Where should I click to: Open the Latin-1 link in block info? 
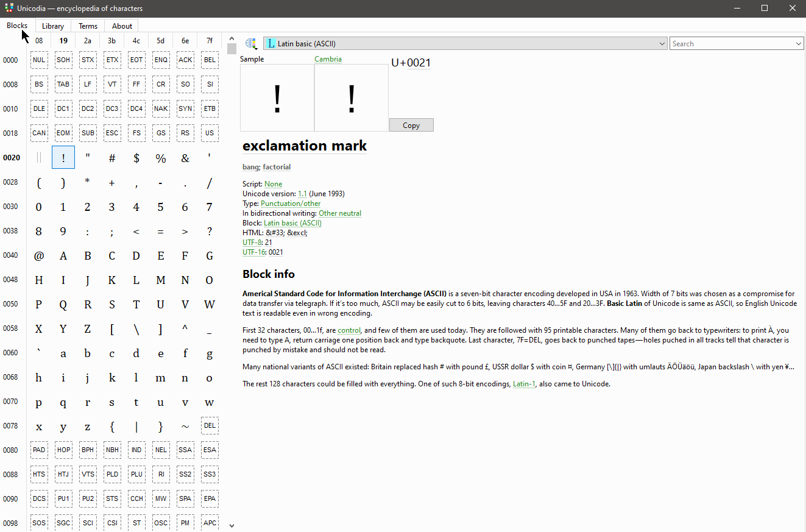(x=524, y=384)
